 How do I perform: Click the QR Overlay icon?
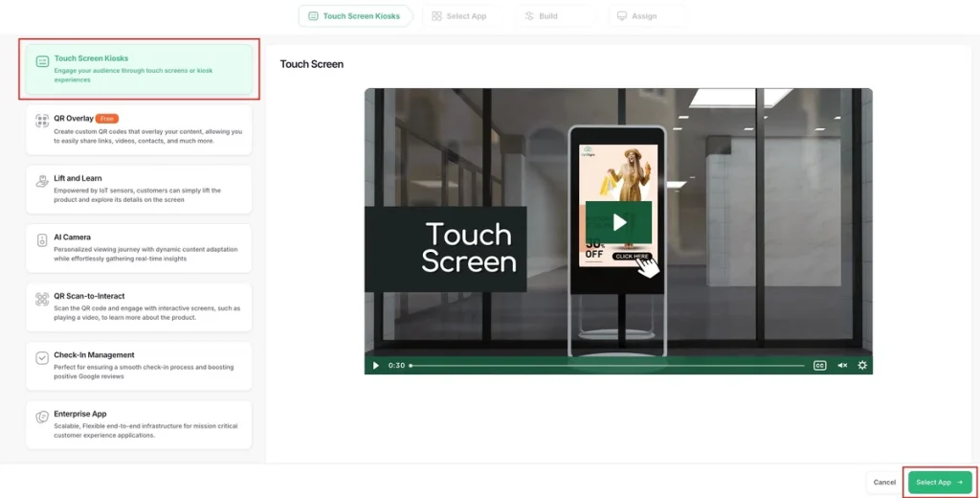point(42,121)
